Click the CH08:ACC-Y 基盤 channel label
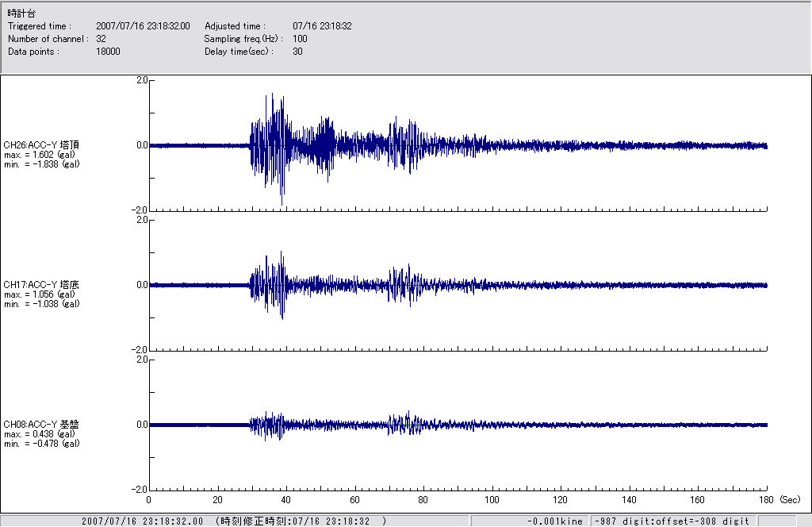 click(x=41, y=424)
